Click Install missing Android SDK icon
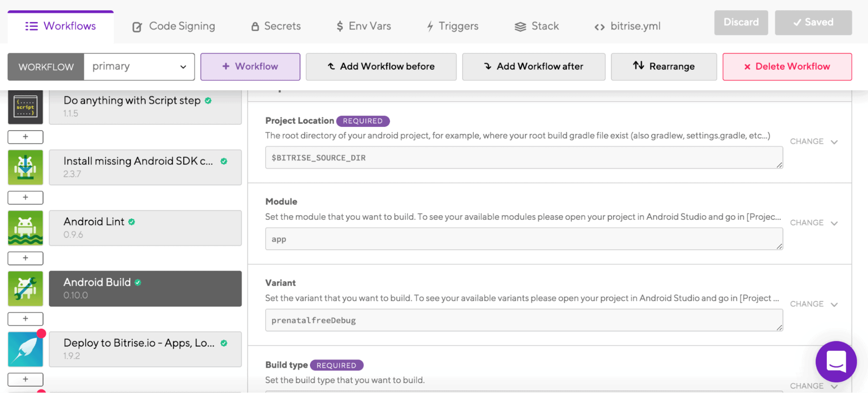Image resolution: width=868 pixels, height=393 pixels. pos(25,167)
